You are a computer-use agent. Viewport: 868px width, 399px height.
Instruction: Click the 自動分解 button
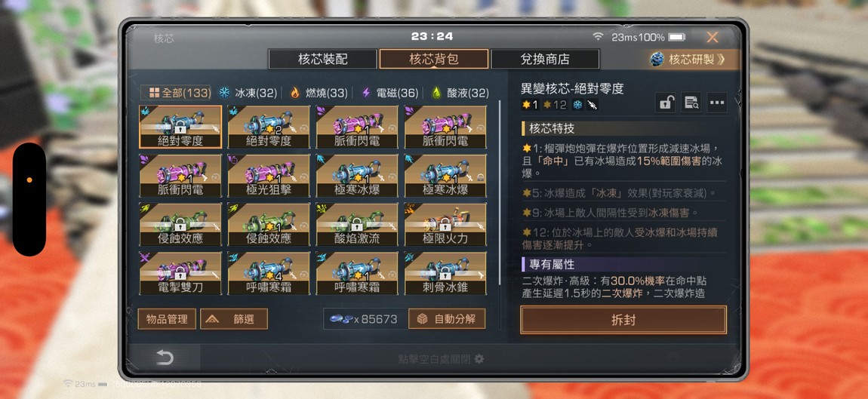coord(447,319)
